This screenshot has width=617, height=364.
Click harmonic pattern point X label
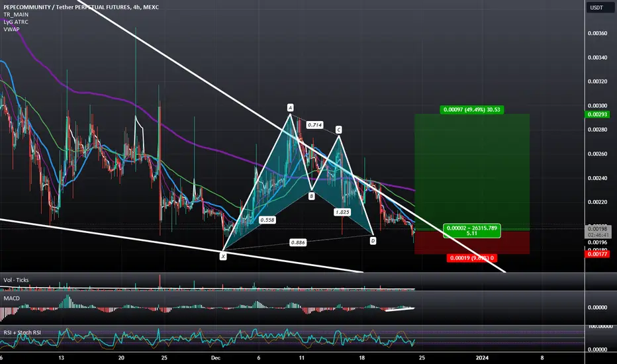223,257
